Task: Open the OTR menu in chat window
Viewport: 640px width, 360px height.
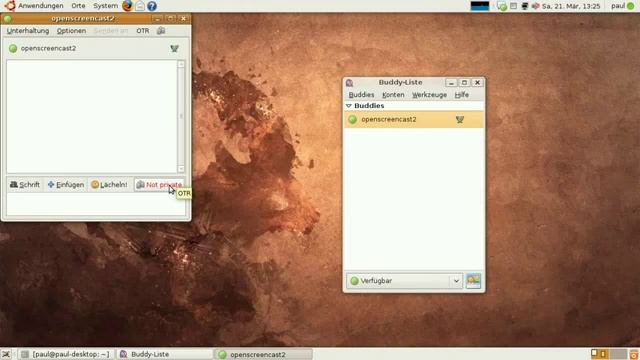Action: pos(142,31)
